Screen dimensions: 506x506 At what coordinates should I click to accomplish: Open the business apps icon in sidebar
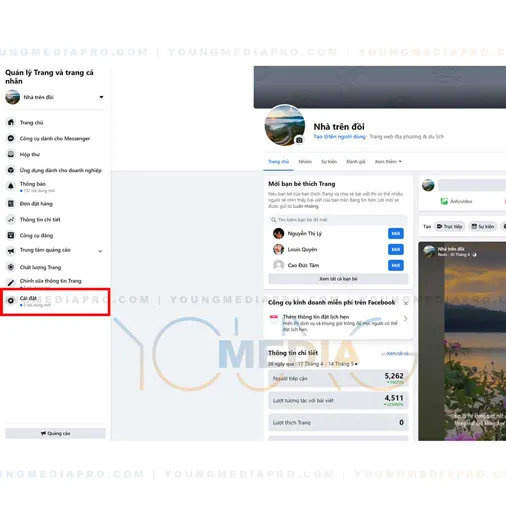(11, 170)
